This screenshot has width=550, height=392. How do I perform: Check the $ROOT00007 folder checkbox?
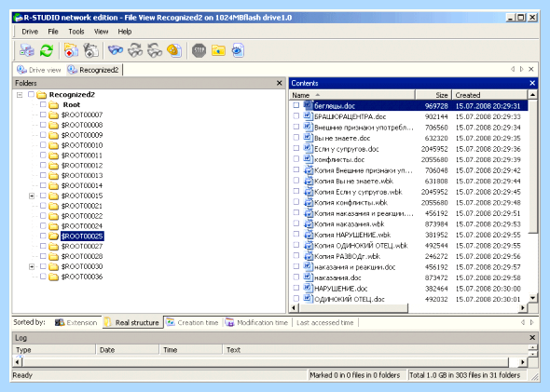43,115
